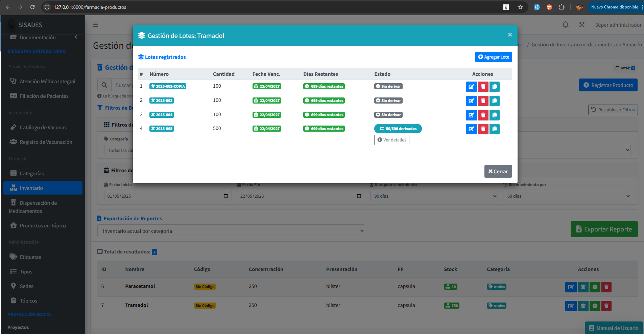Image resolution: width=644 pixels, height=334 pixels.
Task: Toggle sidebar with hamburger menu icon
Action: 96,25
